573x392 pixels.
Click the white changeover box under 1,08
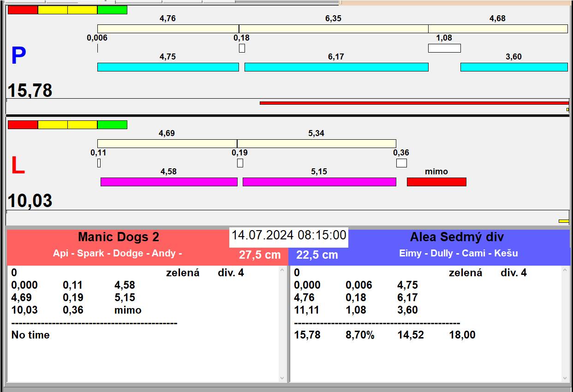click(444, 48)
